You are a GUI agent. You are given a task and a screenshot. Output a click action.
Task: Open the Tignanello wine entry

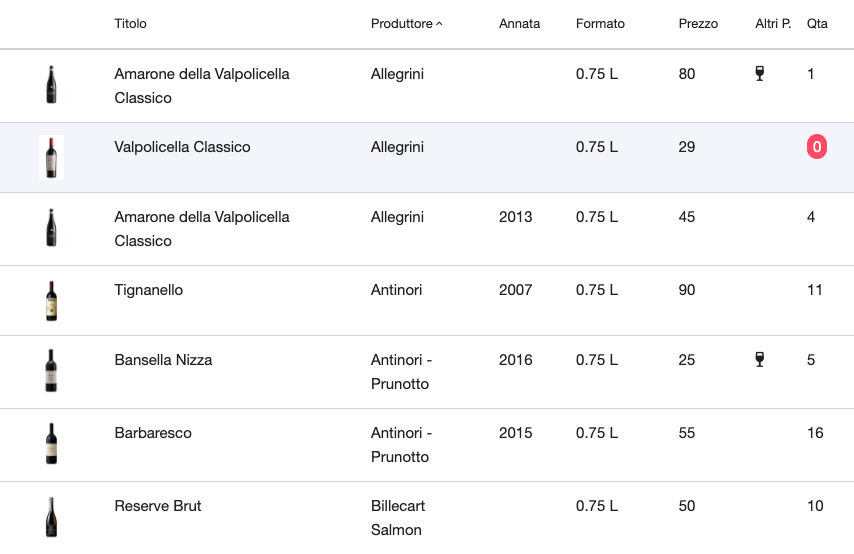[148, 290]
